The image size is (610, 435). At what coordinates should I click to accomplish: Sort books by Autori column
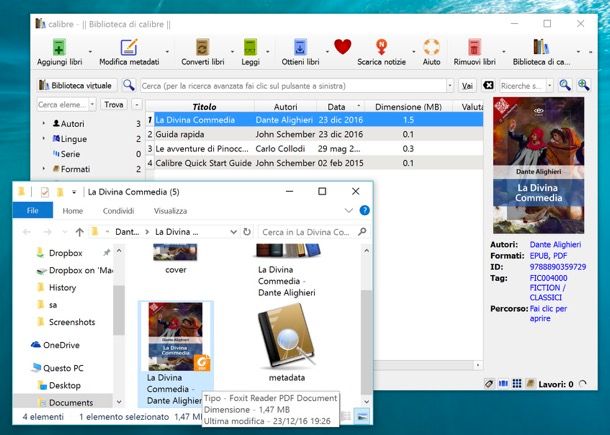(286, 107)
